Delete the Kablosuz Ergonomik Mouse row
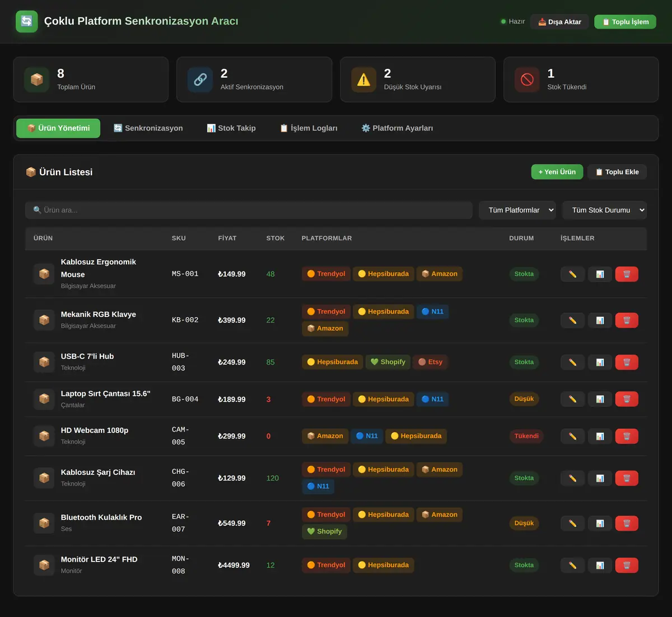The image size is (672, 617). 627,274
